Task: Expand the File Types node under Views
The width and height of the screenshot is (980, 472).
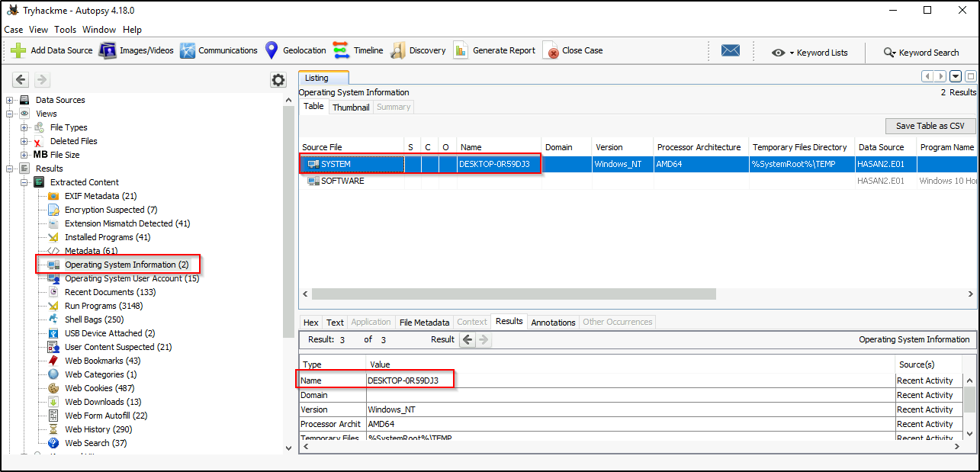Action: click(22, 127)
